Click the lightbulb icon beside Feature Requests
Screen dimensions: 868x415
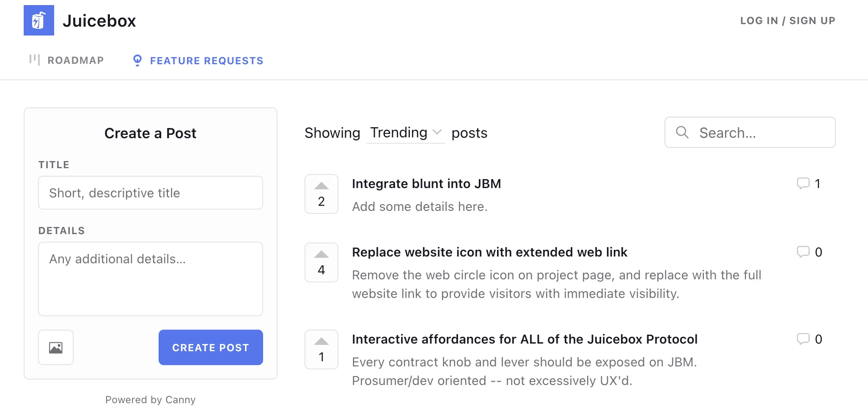point(137,60)
